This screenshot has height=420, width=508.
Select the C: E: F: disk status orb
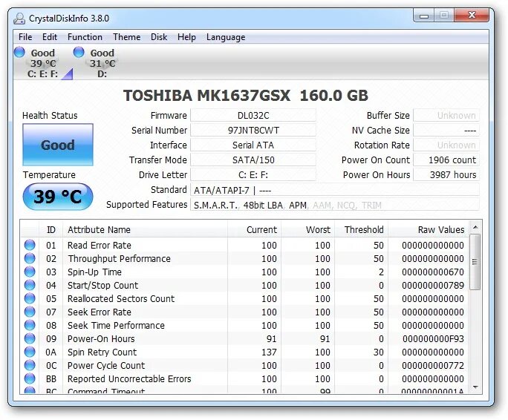point(19,52)
